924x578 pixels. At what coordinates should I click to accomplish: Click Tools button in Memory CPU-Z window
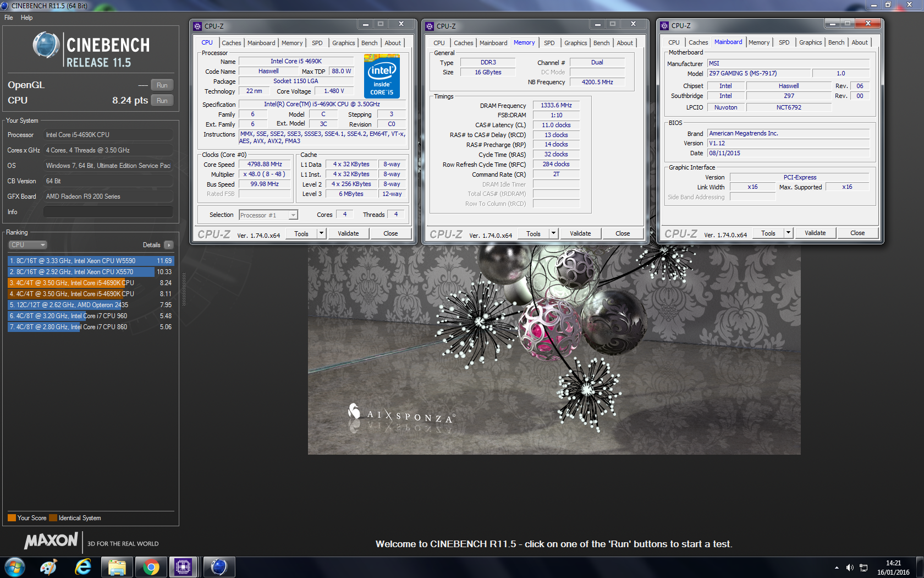pos(533,233)
